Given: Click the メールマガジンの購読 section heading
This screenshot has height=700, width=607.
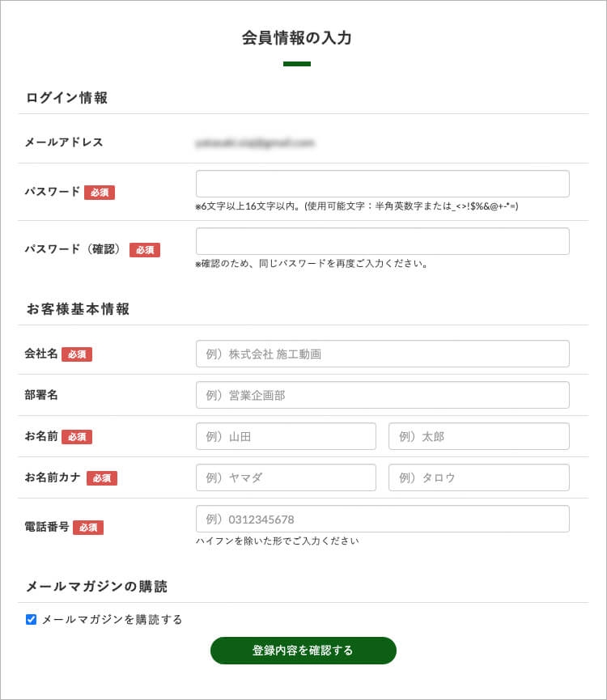Looking at the screenshot, I should coord(96,587).
